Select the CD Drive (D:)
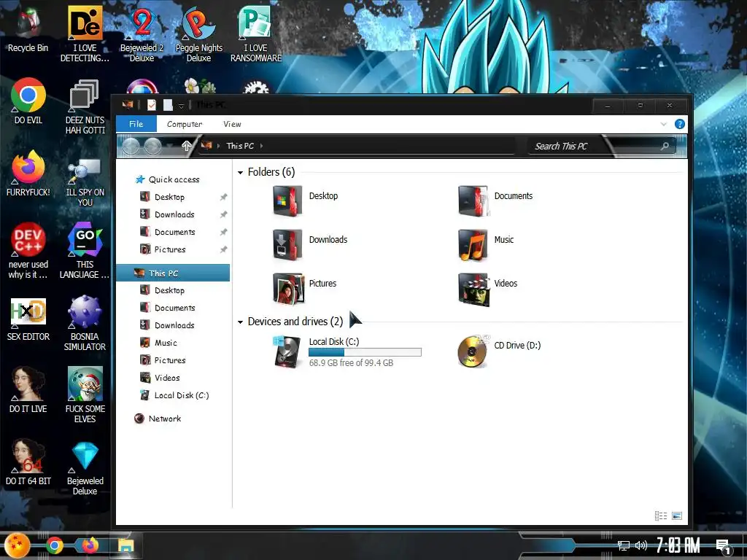This screenshot has width=747, height=560. click(499, 351)
